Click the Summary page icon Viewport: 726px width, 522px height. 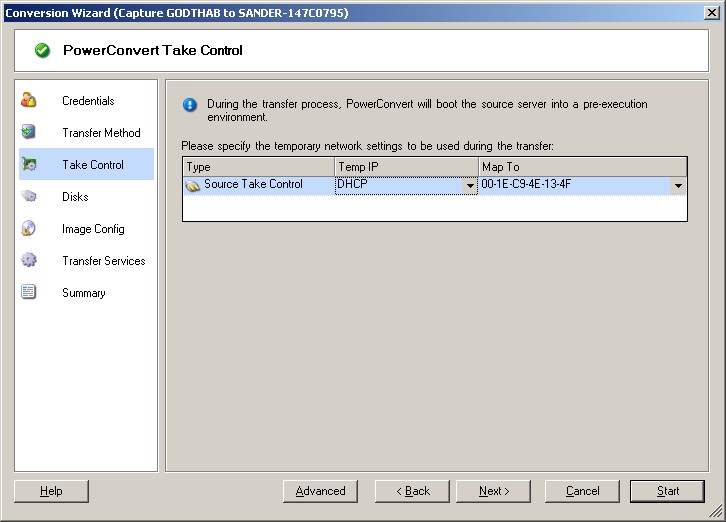29,293
